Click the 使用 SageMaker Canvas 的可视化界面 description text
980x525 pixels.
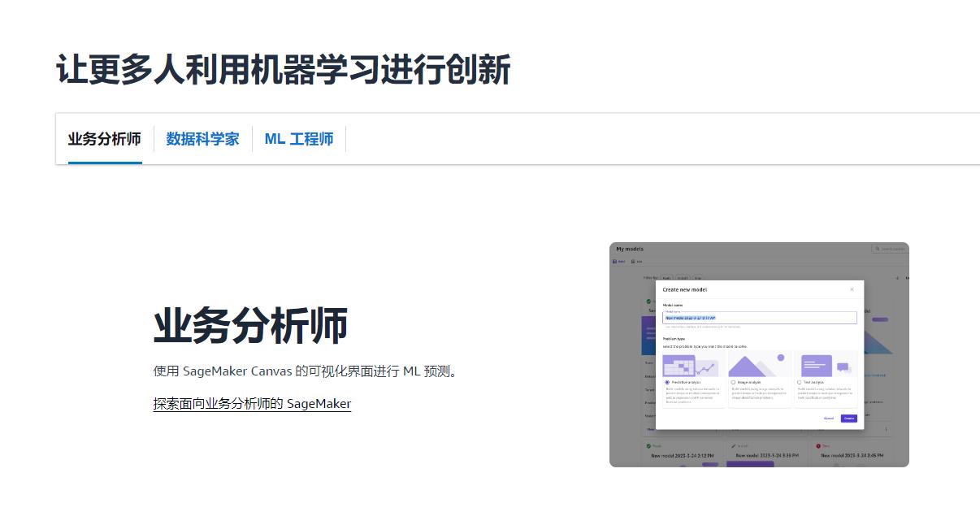click(x=307, y=371)
